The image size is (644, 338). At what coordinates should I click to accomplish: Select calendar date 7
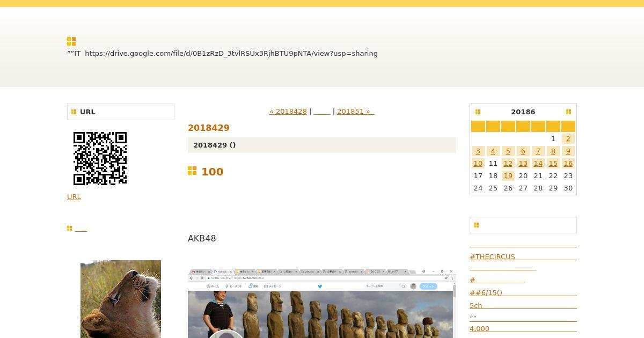pos(538,151)
